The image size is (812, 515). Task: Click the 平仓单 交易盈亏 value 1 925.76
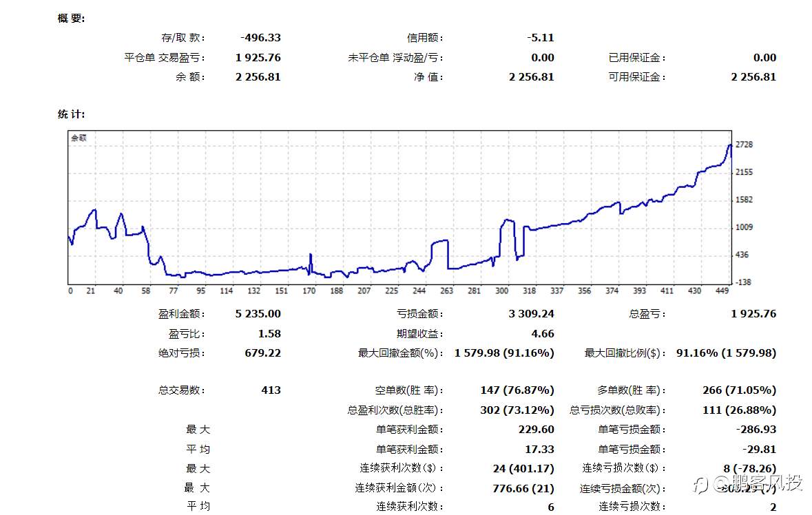coord(258,57)
